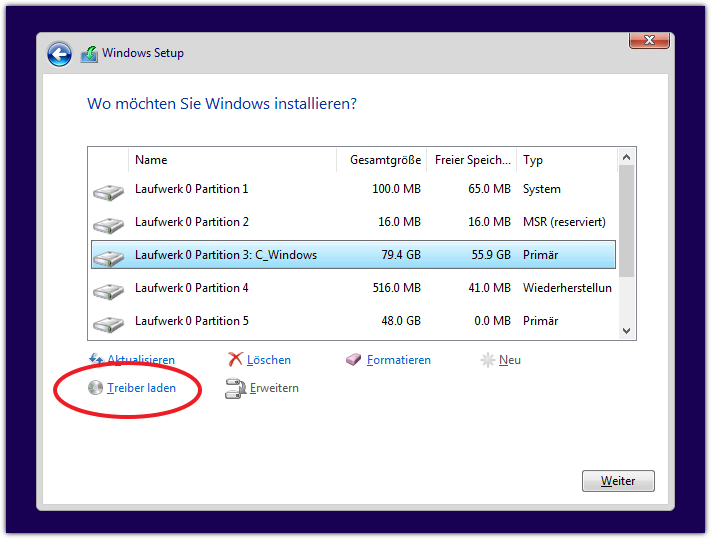Click the partition list scroll down arrow
Screen dimensions: 711x539
point(627,331)
